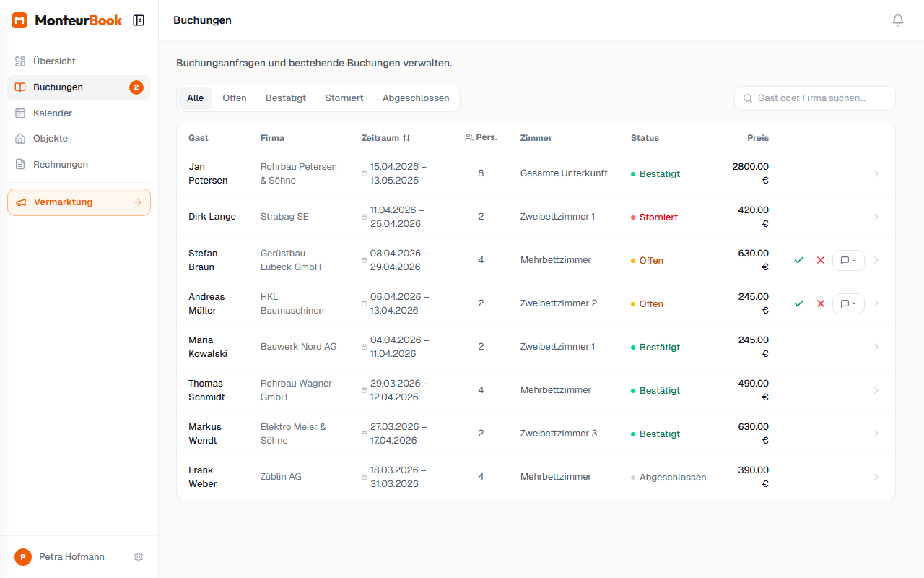The width and height of the screenshot is (924, 578).
Task: Decline Andreas Müller's booking with red X
Action: 820,303
